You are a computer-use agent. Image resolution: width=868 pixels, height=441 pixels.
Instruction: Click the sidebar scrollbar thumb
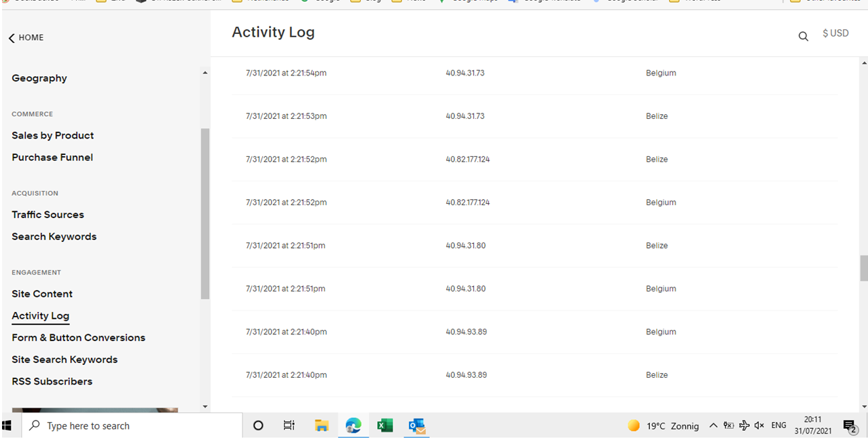tap(205, 213)
